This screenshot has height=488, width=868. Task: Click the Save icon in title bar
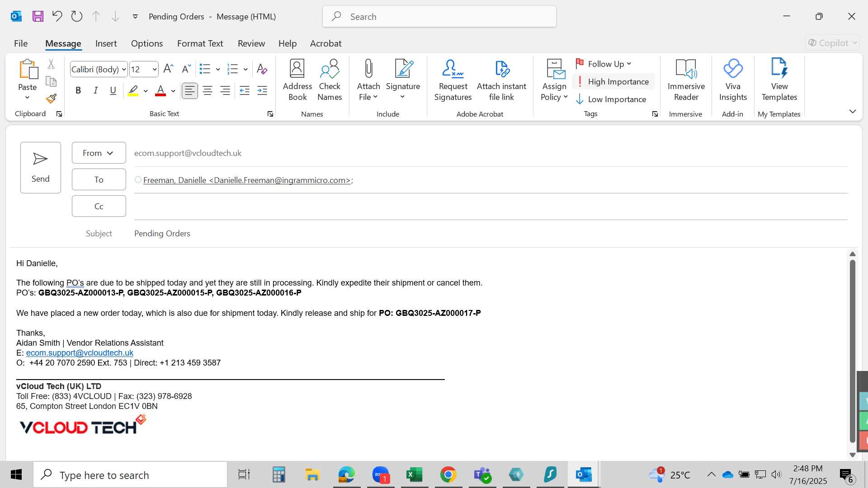tap(38, 17)
